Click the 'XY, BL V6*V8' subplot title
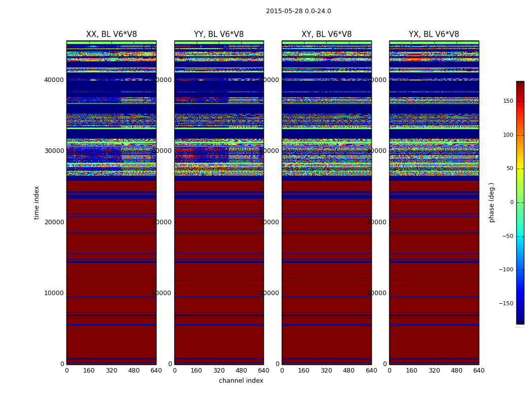 pos(326,34)
